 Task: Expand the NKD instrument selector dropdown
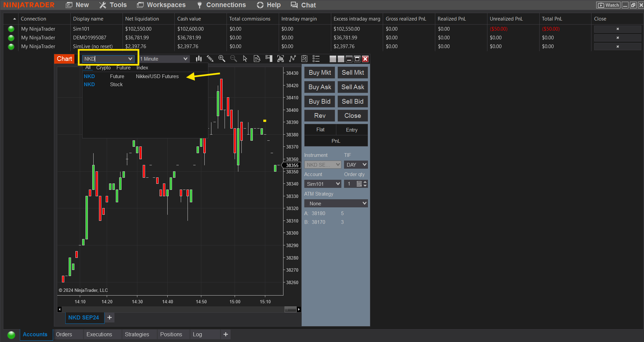coord(130,59)
